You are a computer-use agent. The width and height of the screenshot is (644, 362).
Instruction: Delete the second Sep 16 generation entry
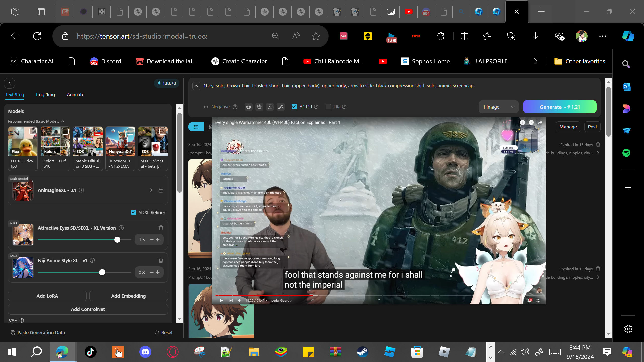pyautogui.click(x=598, y=269)
